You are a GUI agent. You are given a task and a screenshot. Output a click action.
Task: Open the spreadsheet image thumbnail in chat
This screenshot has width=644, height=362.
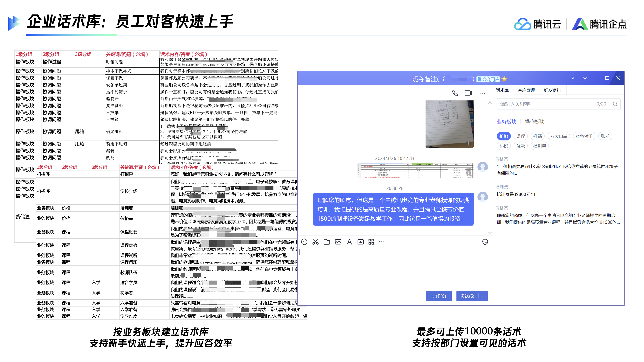415,170
